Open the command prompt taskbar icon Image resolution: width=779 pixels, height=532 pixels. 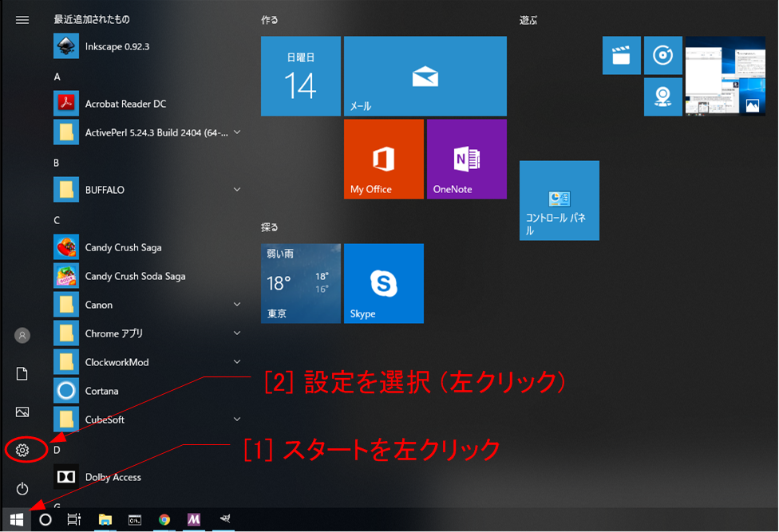[x=135, y=519]
